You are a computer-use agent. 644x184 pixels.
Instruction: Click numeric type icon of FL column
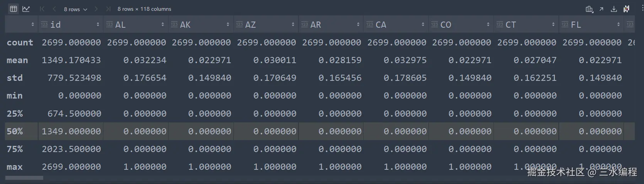(565, 25)
